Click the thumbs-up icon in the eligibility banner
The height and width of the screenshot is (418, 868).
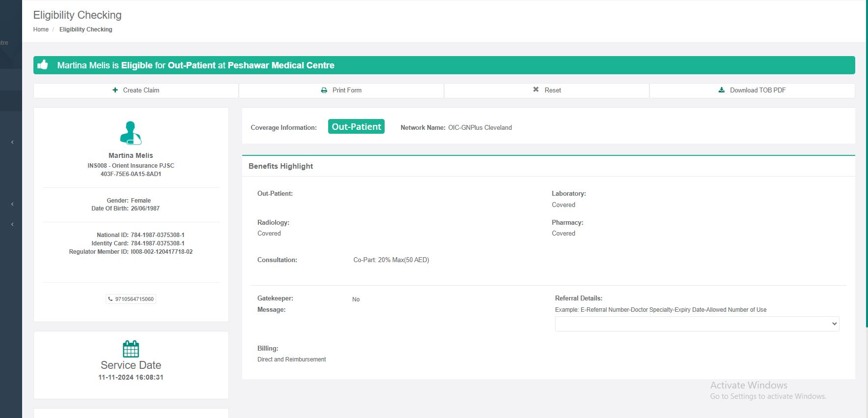43,65
